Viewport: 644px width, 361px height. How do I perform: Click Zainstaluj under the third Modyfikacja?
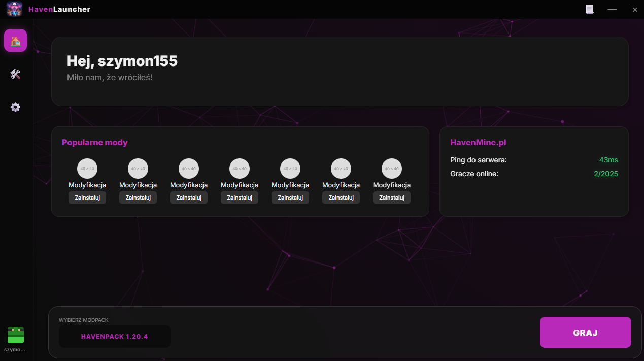click(x=188, y=198)
